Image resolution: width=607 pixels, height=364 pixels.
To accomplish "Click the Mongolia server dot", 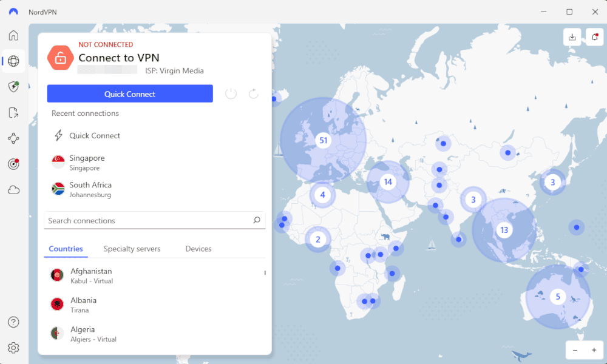I will click(x=508, y=153).
